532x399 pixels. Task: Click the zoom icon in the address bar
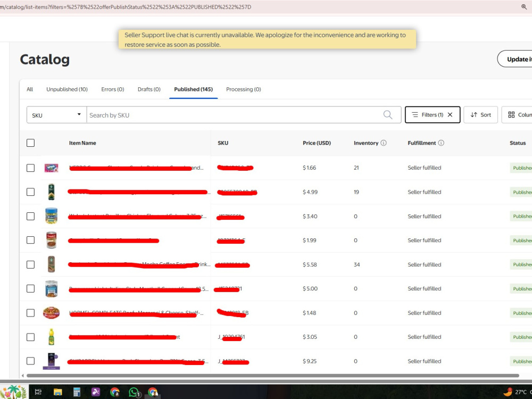524,7
